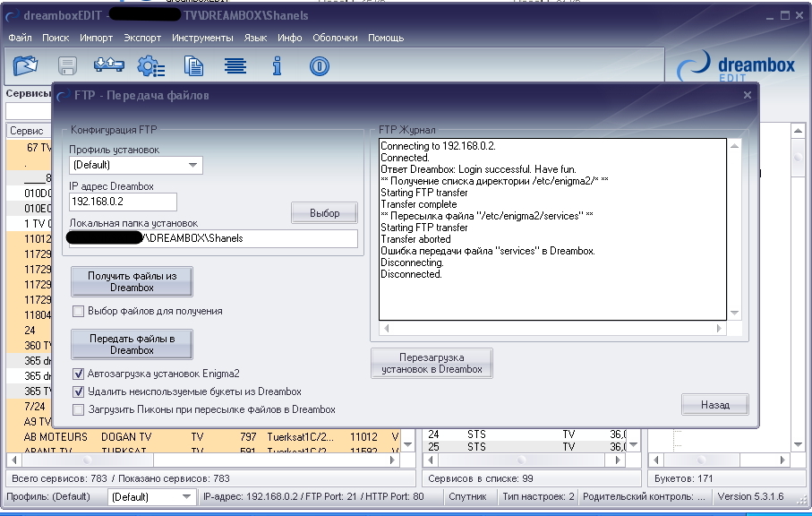Image resolution: width=812 pixels, height=516 pixels.
Task: Click the FTP transfer receiver icon
Action: (107, 65)
